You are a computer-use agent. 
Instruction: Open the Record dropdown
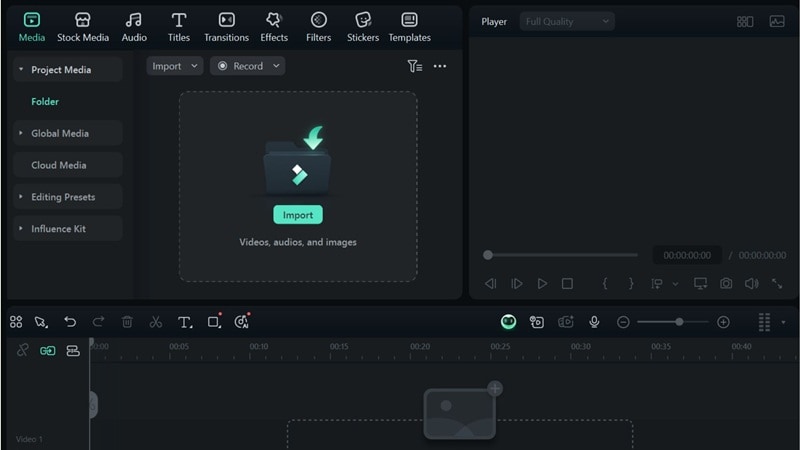247,66
